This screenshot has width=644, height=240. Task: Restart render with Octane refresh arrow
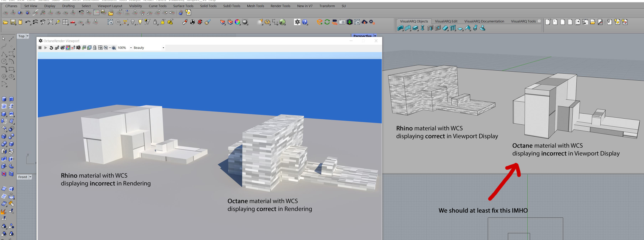click(x=51, y=48)
